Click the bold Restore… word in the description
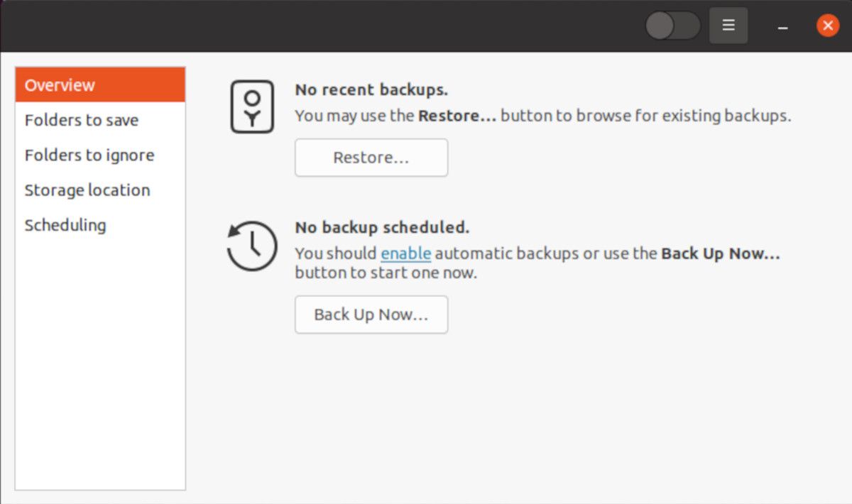852x504 pixels. click(x=457, y=116)
